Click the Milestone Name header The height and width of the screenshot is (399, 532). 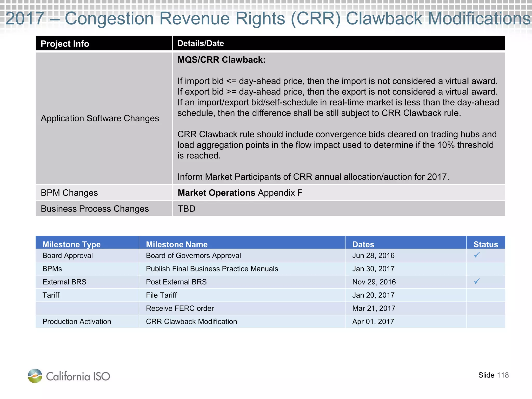(242, 242)
